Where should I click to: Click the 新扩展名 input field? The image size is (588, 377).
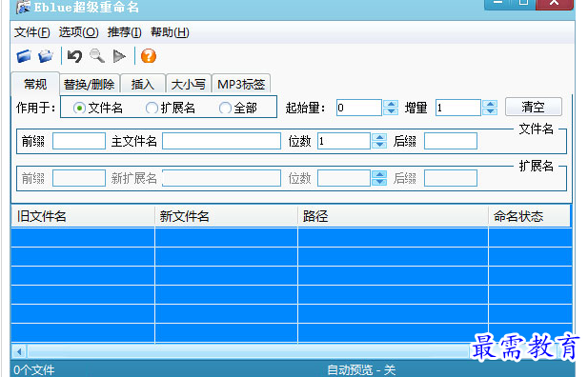coord(221,178)
